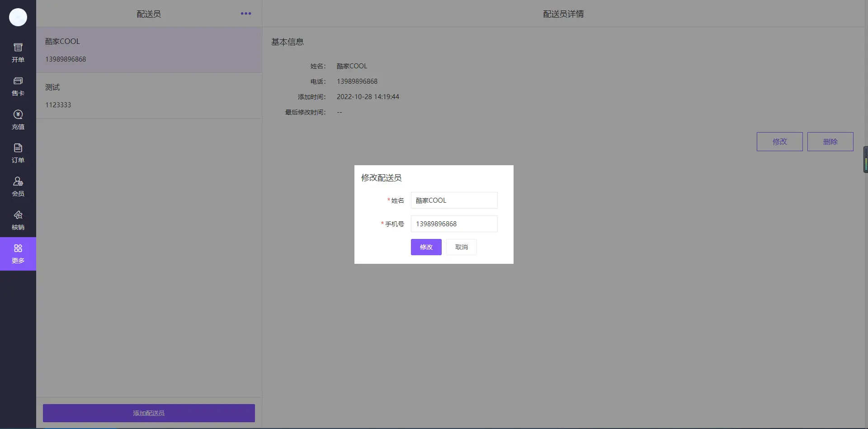
Task: Open the three-dot menu beside 配送员
Action: click(246, 14)
